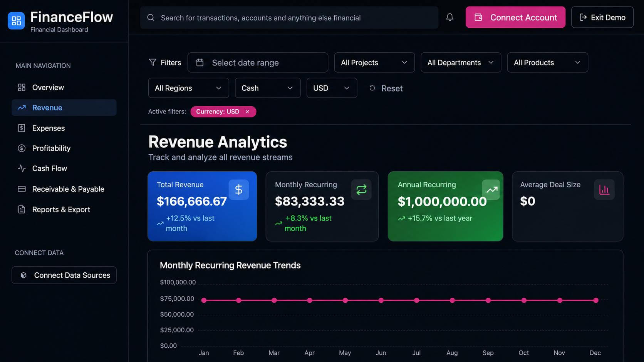Open the Expenses page
The width and height of the screenshot is (644, 362).
tap(64, 128)
